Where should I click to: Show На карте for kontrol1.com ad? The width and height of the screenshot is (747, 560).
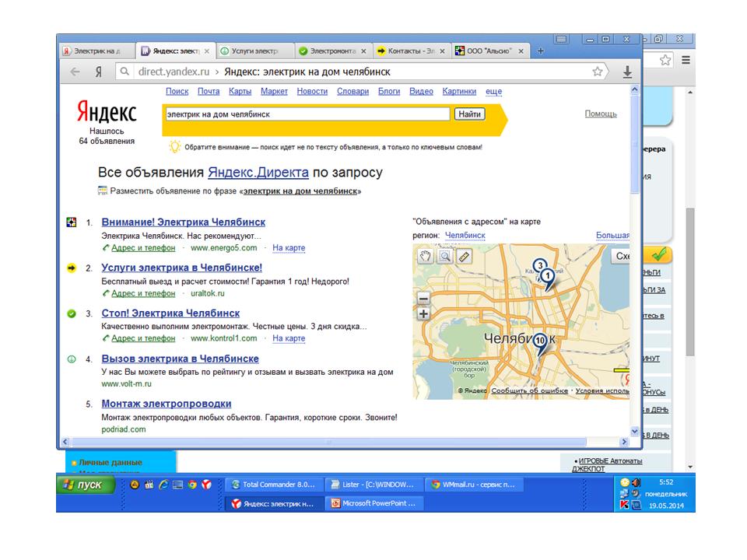(x=289, y=338)
